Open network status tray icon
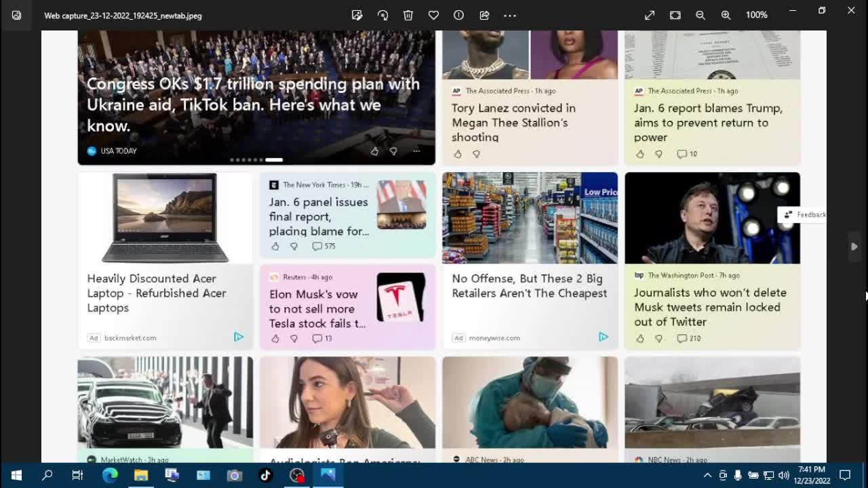The image size is (868, 488). [x=768, y=475]
